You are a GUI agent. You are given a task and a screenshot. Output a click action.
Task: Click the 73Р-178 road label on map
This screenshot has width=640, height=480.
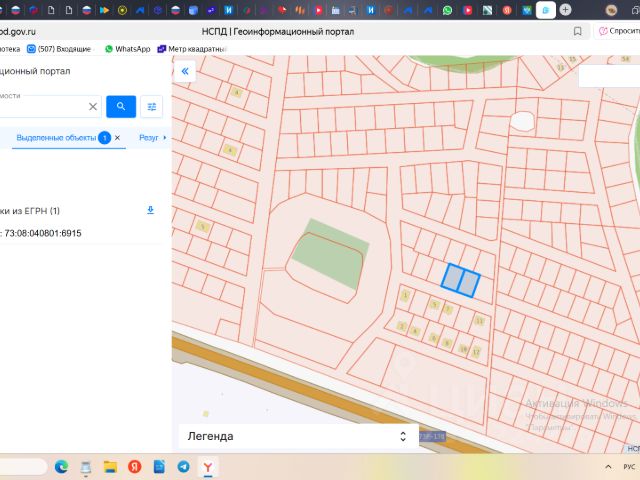coord(432,437)
